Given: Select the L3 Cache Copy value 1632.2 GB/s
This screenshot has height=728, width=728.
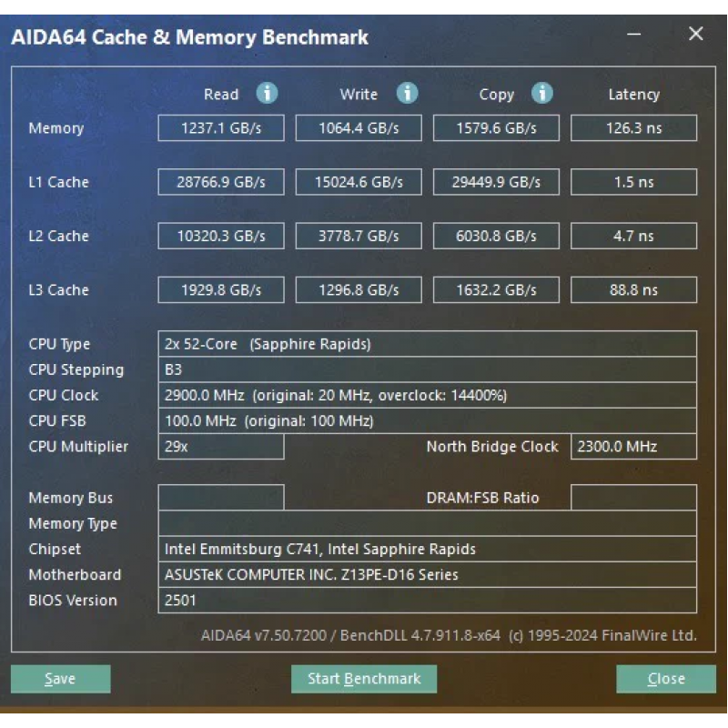Looking at the screenshot, I should (x=496, y=290).
